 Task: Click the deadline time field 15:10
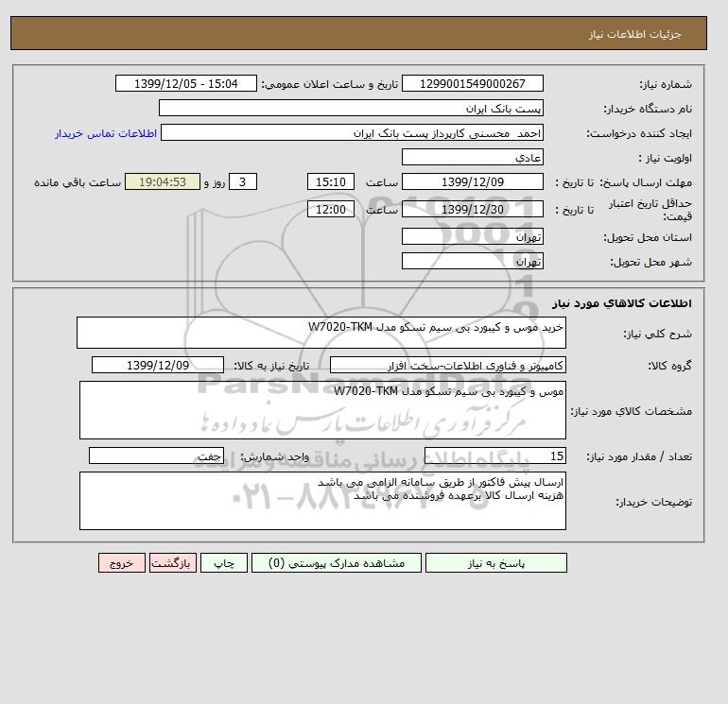click(331, 182)
